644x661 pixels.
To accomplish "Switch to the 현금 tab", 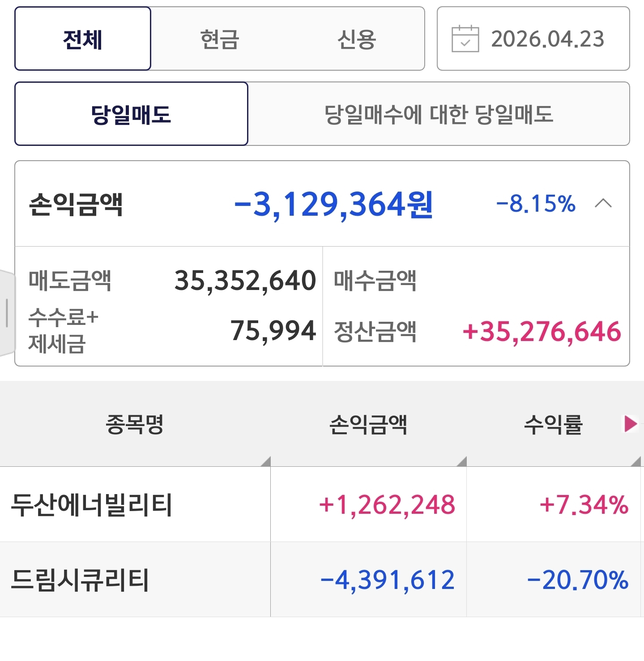I will (219, 39).
